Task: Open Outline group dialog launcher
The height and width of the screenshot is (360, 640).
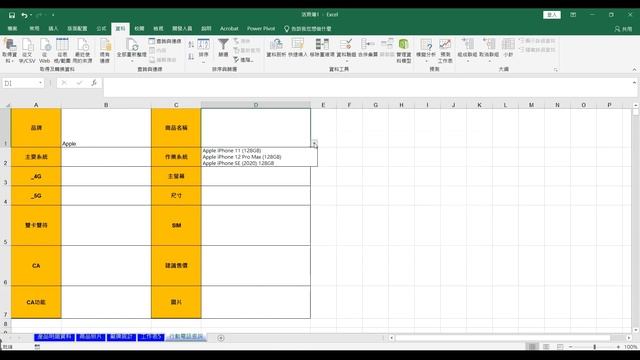Action: pos(556,70)
